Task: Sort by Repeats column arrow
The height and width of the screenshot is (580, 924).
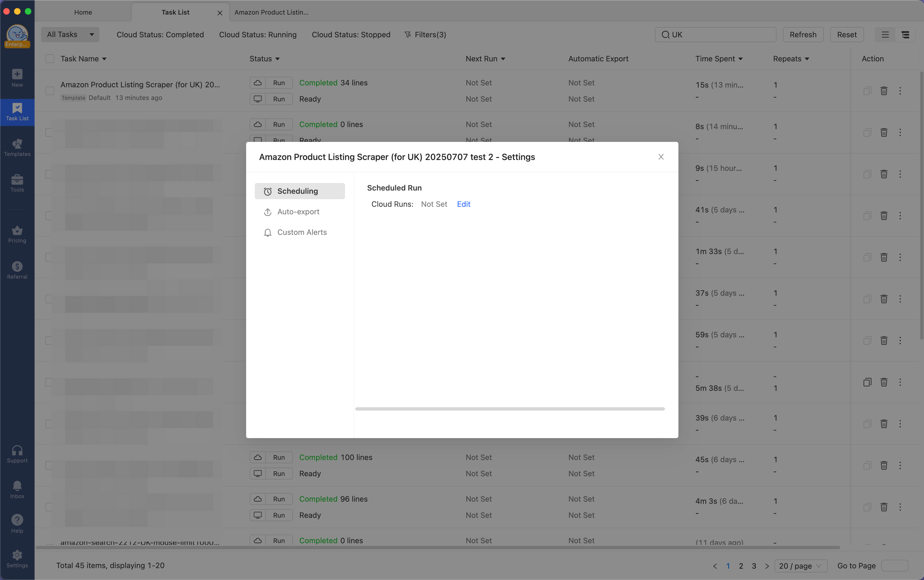Action: [x=807, y=59]
